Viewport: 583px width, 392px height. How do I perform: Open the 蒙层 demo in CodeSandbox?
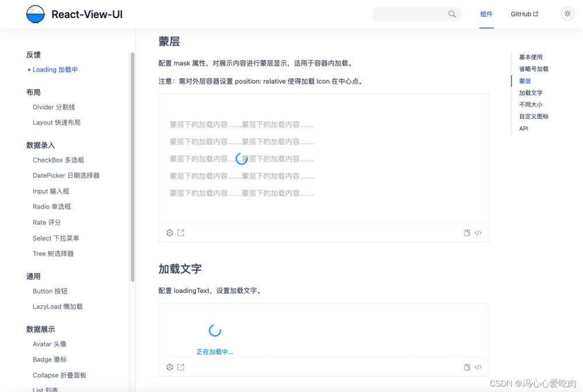tap(170, 233)
